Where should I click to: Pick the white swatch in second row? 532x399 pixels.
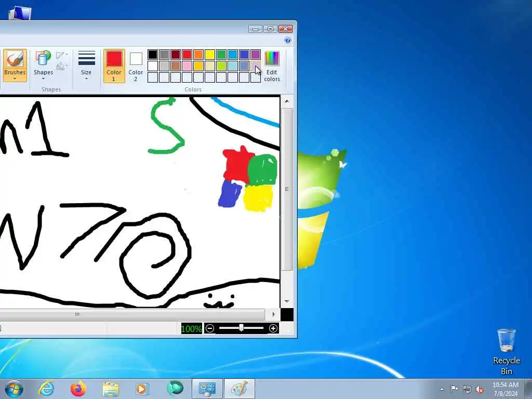pos(153,66)
